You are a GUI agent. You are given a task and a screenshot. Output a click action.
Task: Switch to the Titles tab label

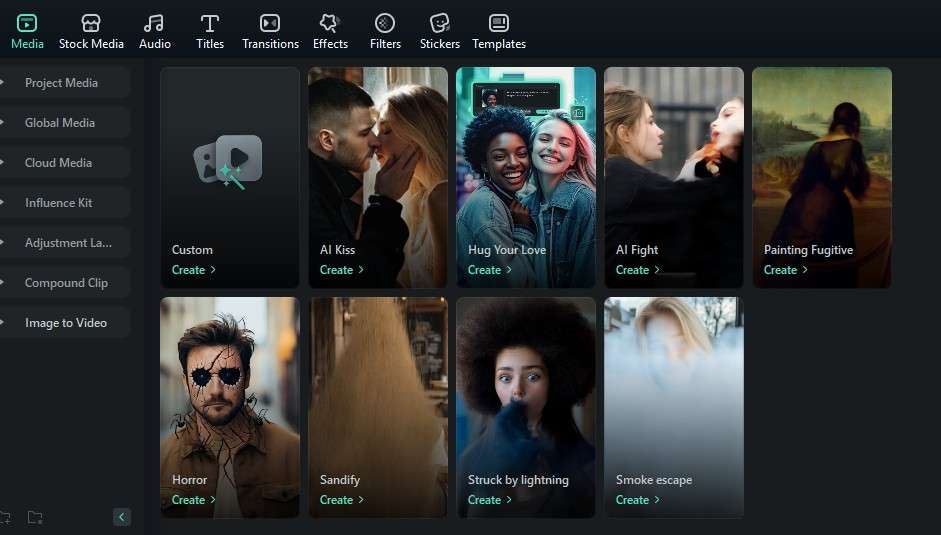click(210, 44)
